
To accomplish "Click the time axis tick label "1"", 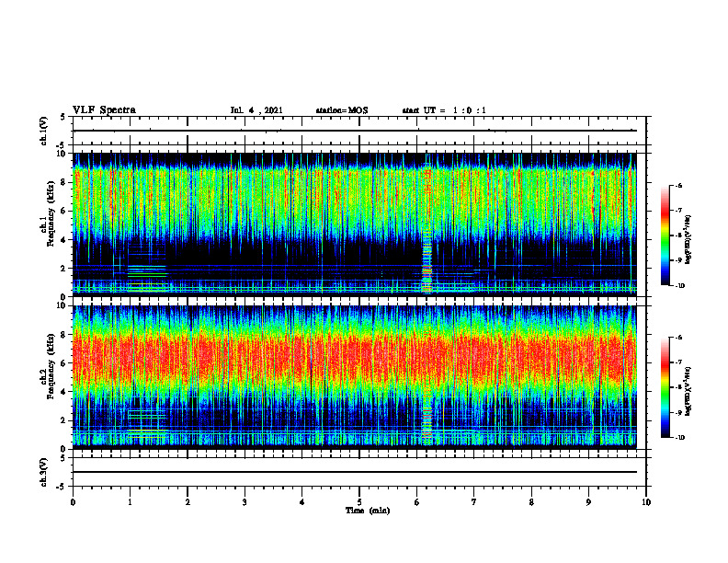I will [130, 502].
